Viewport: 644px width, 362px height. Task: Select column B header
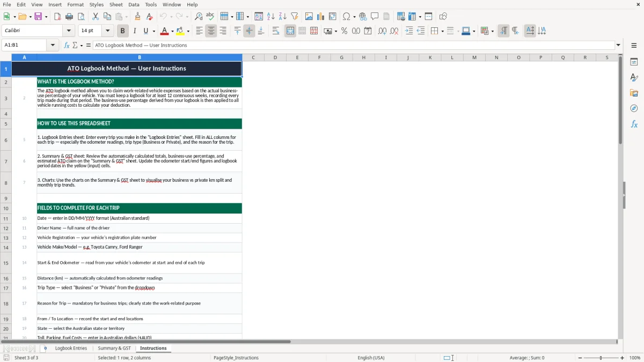(x=140, y=57)
